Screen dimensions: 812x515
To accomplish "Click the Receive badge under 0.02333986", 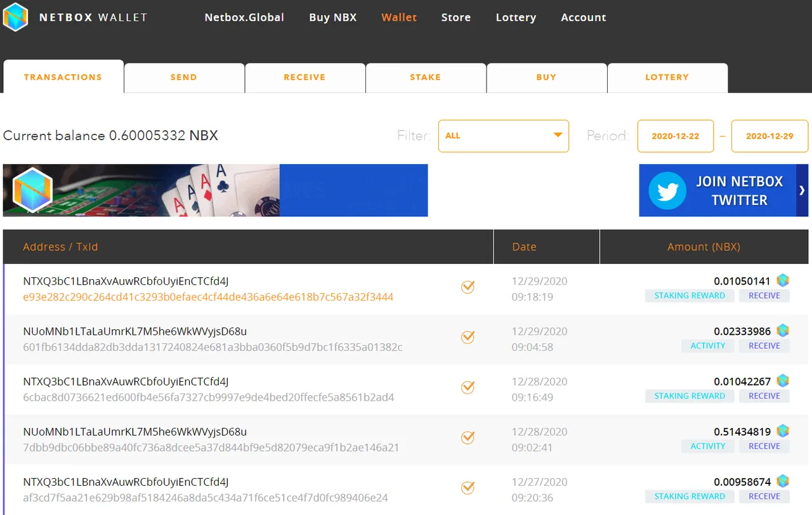I will pyautogui.click(x=764, y=346).
